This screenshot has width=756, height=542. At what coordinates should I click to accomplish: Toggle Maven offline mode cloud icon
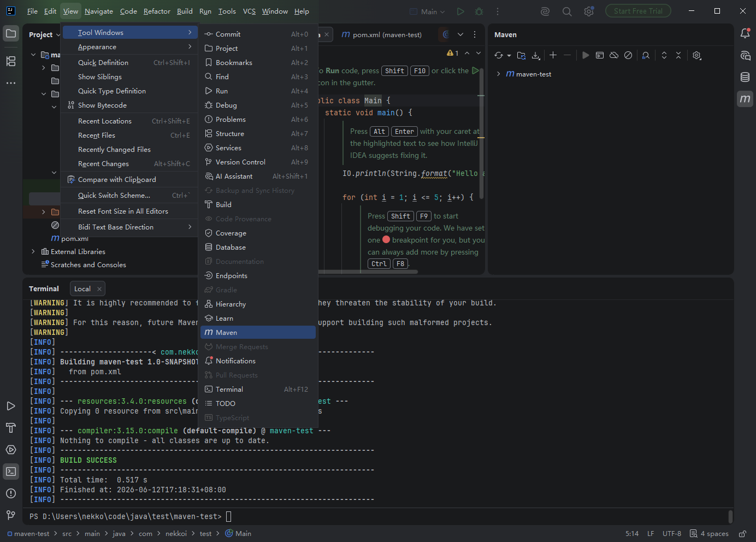(614, 55)
